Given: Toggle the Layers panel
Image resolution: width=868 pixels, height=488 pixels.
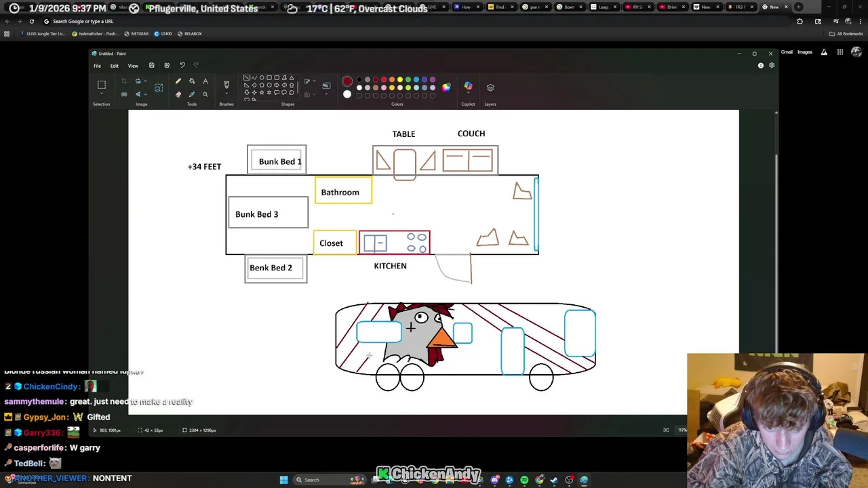Looking at the screenshot, I should coord(490,87).
